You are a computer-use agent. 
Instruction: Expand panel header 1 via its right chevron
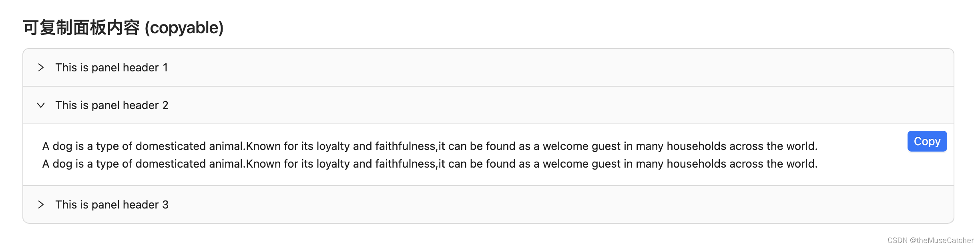(41, 67)
